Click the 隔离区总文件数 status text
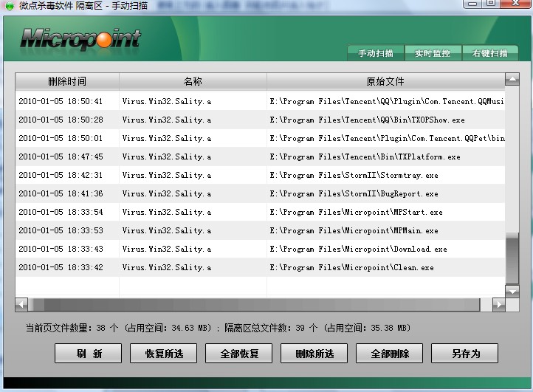Image resolution: width=533 pixels, height=392 pixels. 317,328
